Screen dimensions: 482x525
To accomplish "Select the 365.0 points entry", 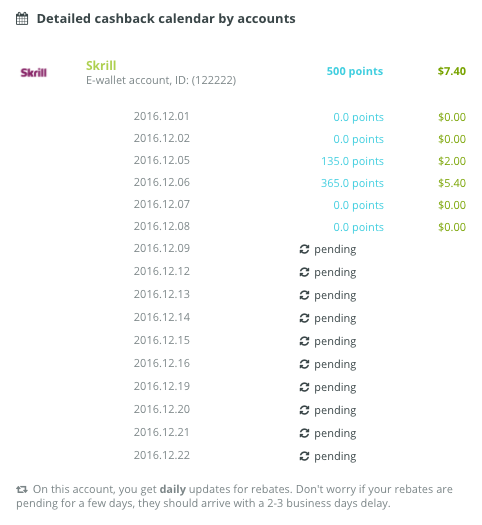I will [352, 183].
